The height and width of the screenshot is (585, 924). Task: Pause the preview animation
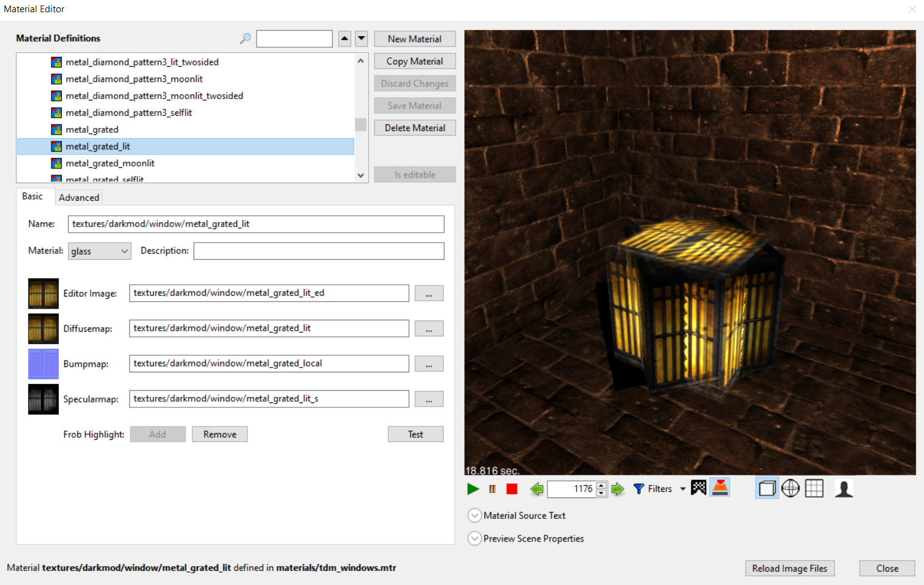click(x=492, y=489)
